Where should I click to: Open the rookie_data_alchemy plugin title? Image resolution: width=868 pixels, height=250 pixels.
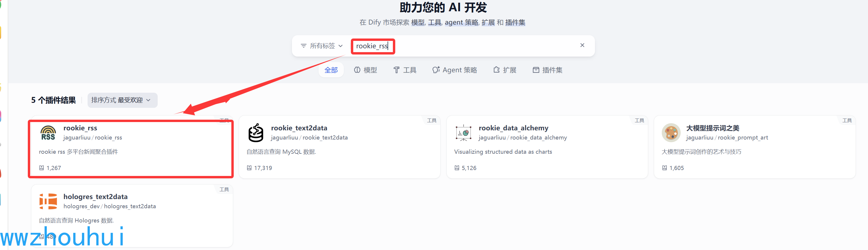pos(513,128)
